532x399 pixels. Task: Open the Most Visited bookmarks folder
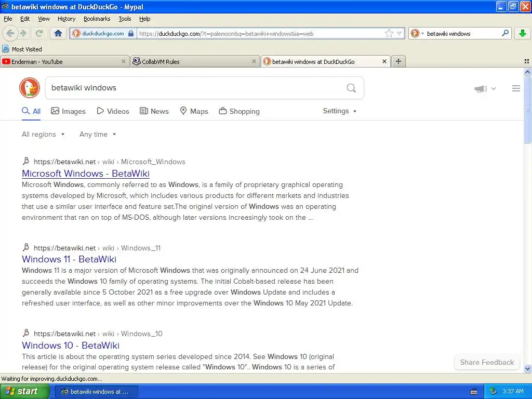22,49
